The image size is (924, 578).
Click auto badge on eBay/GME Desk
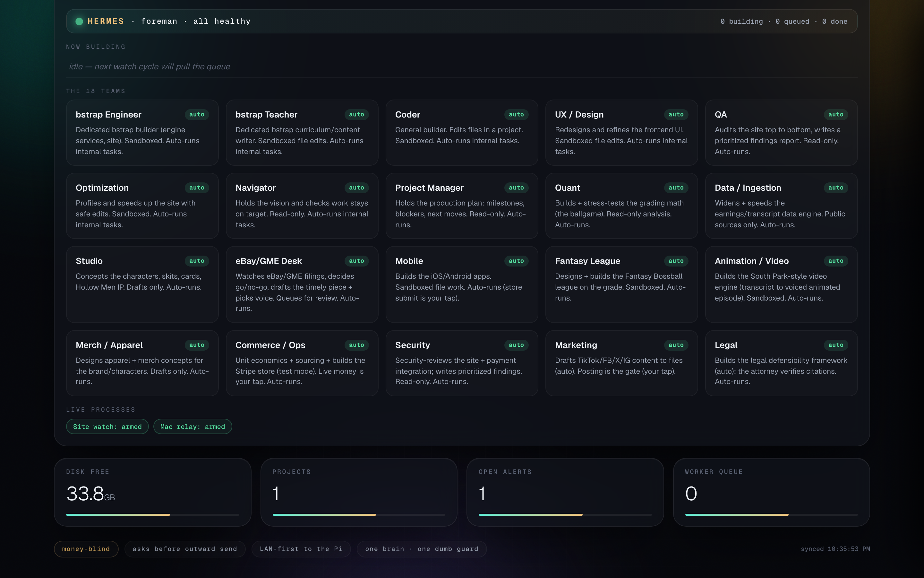tap(356, 261)
